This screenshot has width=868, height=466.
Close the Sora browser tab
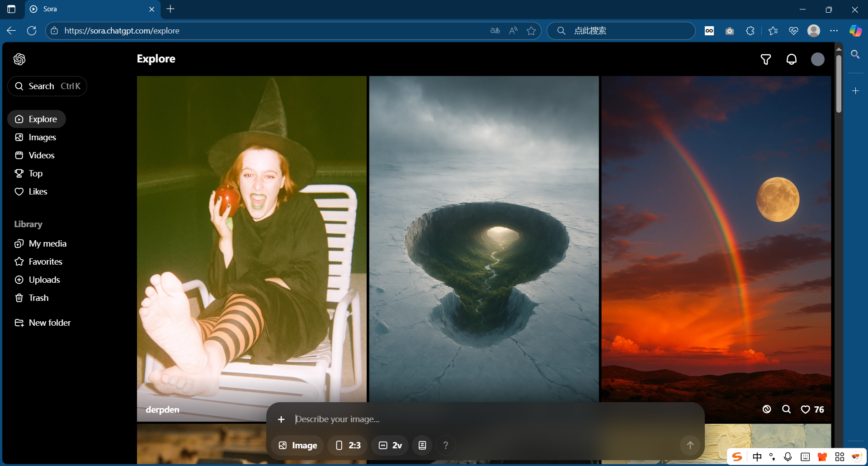point(152,9)
